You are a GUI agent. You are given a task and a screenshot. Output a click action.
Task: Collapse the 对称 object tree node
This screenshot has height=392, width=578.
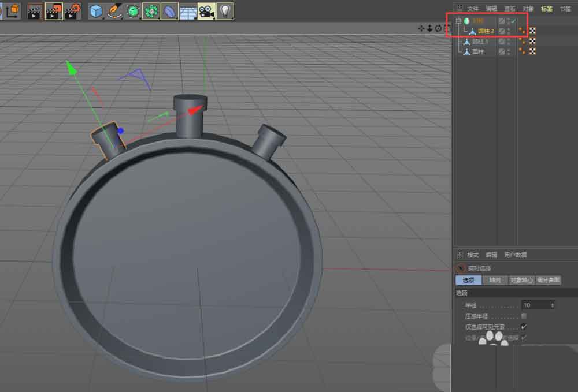pyautogui.click(x=458, y=21)
